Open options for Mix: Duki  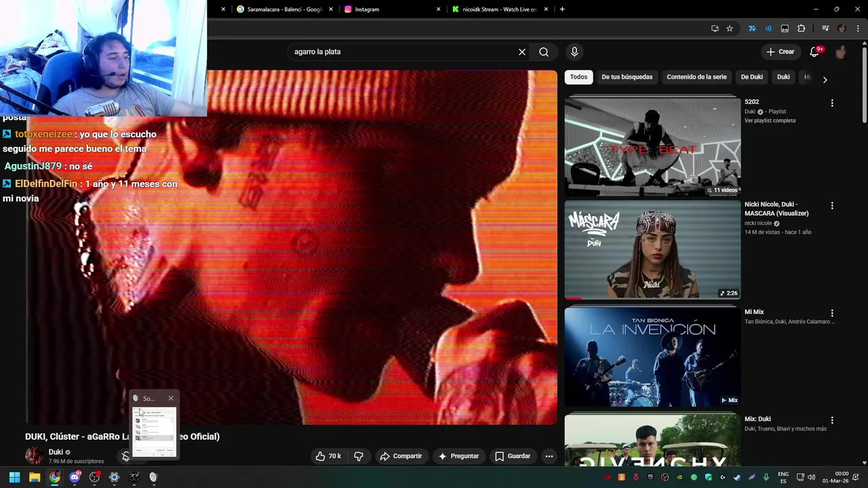pyautogui.click(x=832, y=420)
